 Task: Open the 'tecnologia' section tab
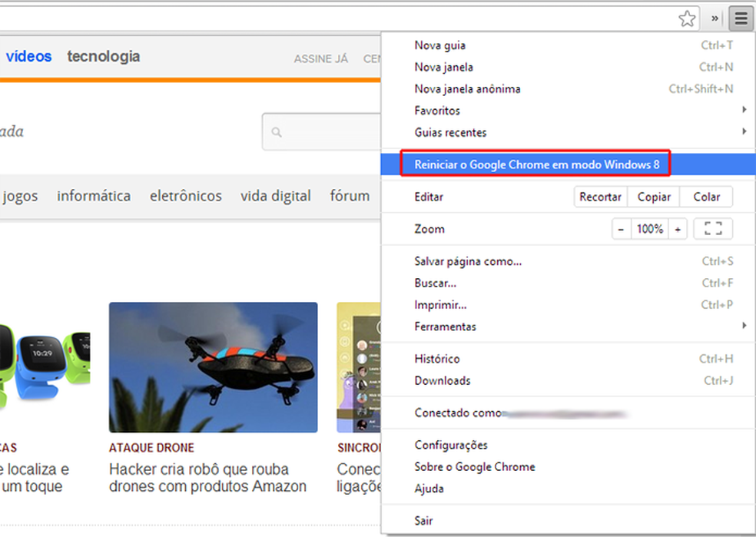(103, 55)
